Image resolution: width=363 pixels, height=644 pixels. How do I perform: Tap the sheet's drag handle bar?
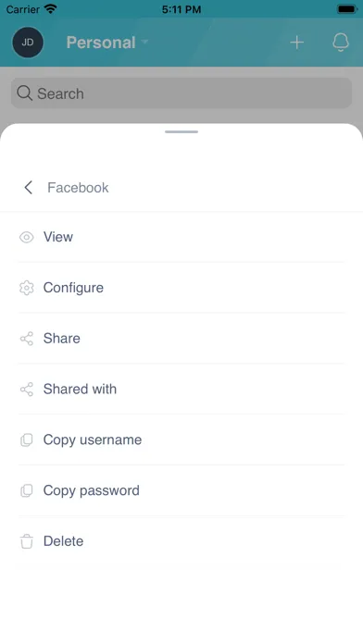[181, 131]
